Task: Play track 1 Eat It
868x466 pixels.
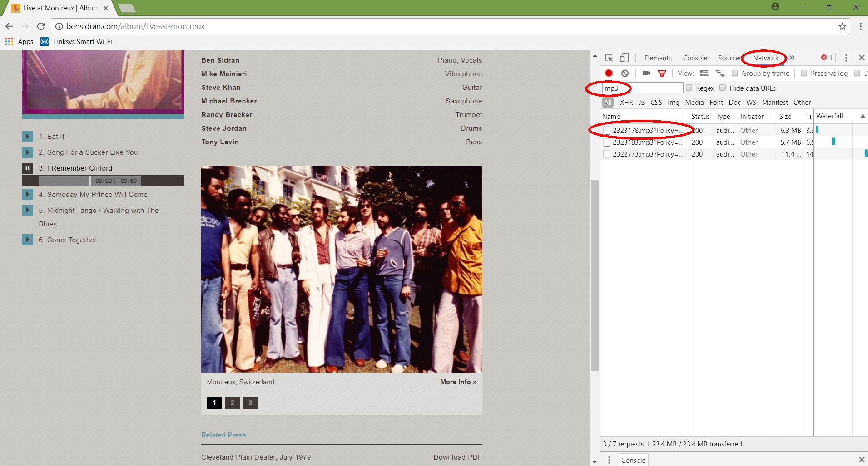Action: [27, 137]
